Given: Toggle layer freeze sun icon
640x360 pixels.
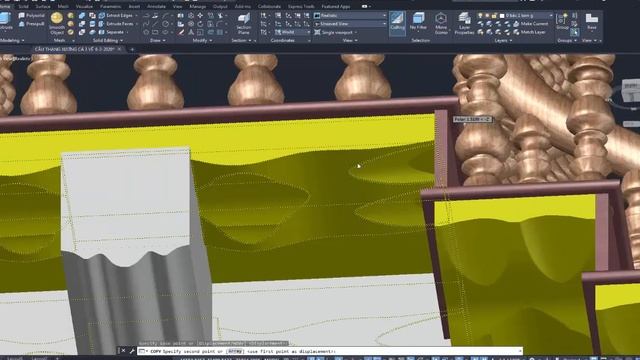Looking at the screenshot, I should [x=487, y=16].
